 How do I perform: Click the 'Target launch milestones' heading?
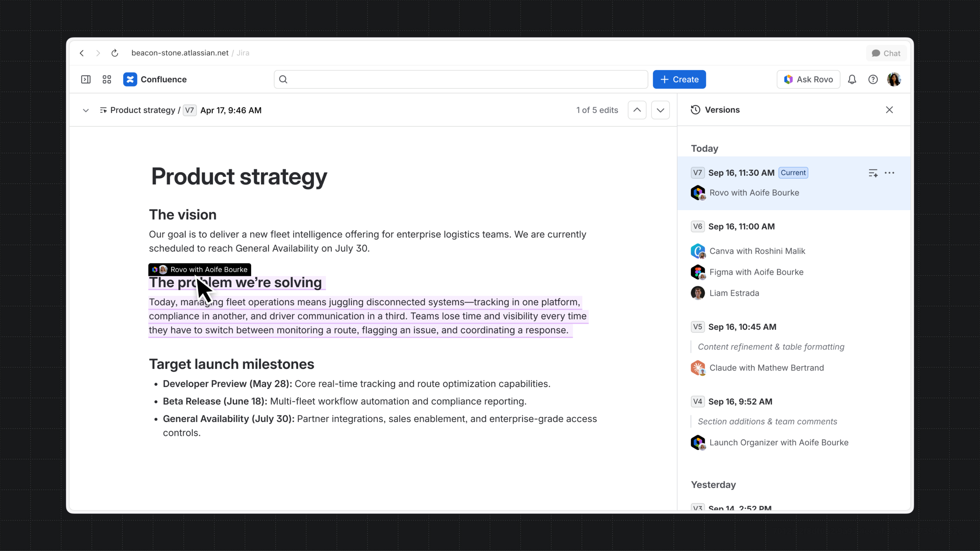tap(232, 364)
